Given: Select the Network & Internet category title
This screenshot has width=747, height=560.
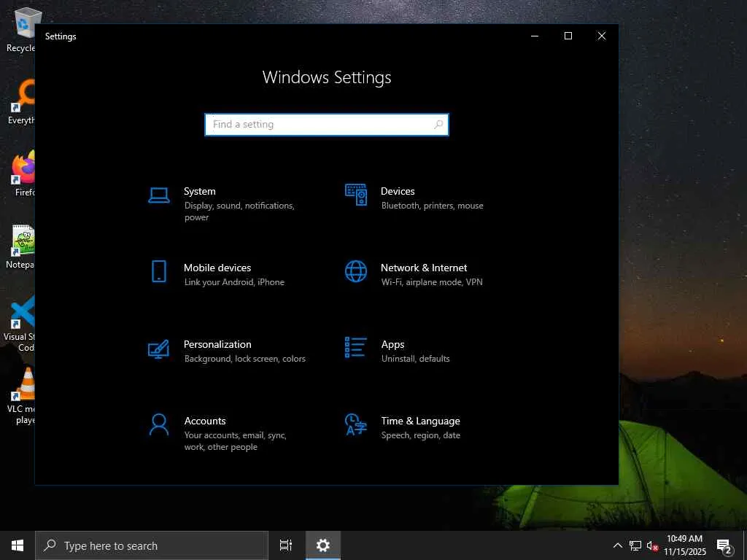Looking at the screenshot, I should pyautogui.click(x=424, y=268).
